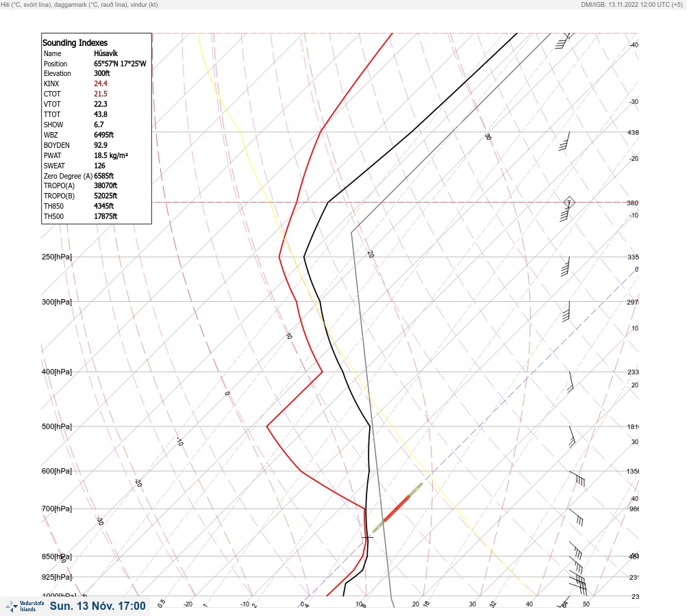This screenshot has width=687, height=616.
Task: Click the station name 'Húsavík'
Action: coord(105,53)
